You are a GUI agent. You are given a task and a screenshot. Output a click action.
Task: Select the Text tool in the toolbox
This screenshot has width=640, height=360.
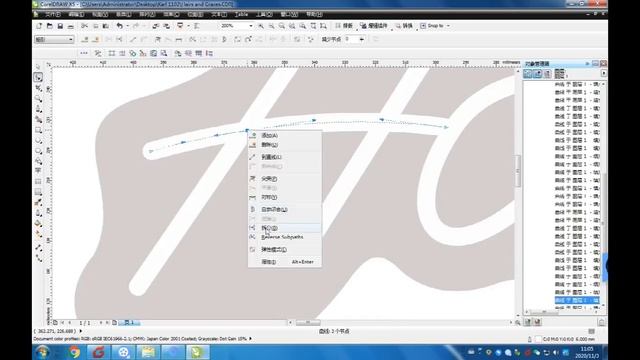point(38,171)
